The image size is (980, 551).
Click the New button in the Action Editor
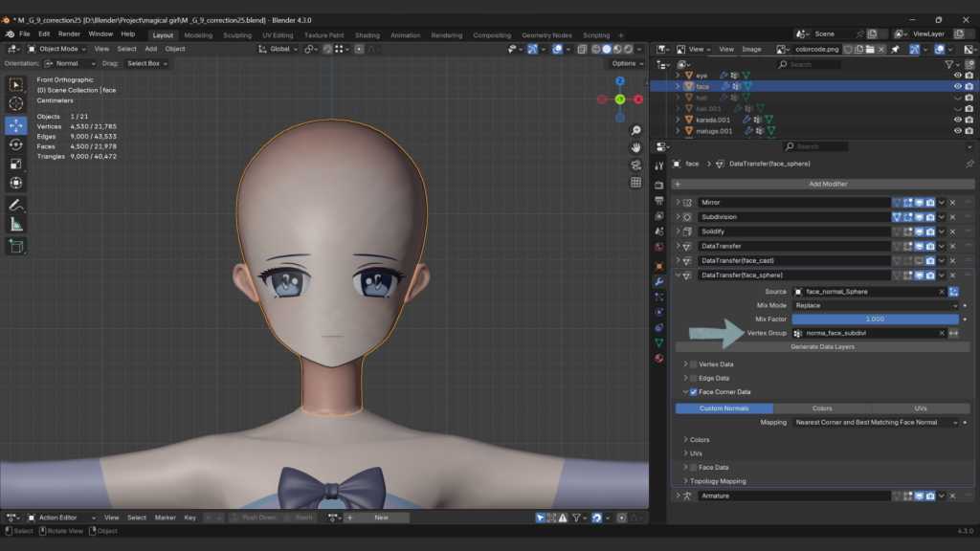tap(380, 516)
